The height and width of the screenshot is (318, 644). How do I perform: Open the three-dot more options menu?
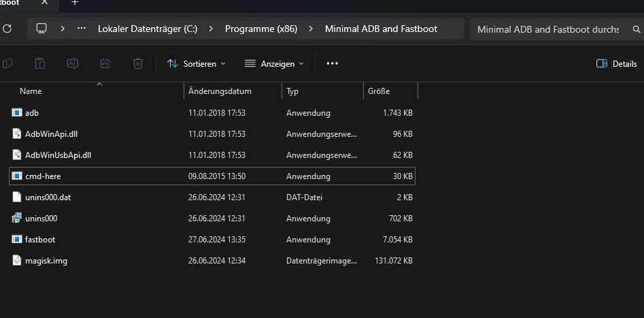point(333,63)
